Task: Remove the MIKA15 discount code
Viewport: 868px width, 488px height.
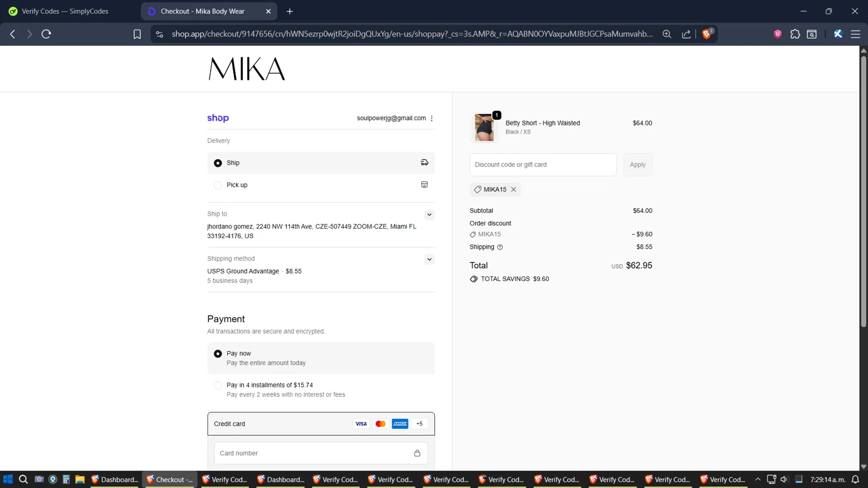Action: click(513, 189)
